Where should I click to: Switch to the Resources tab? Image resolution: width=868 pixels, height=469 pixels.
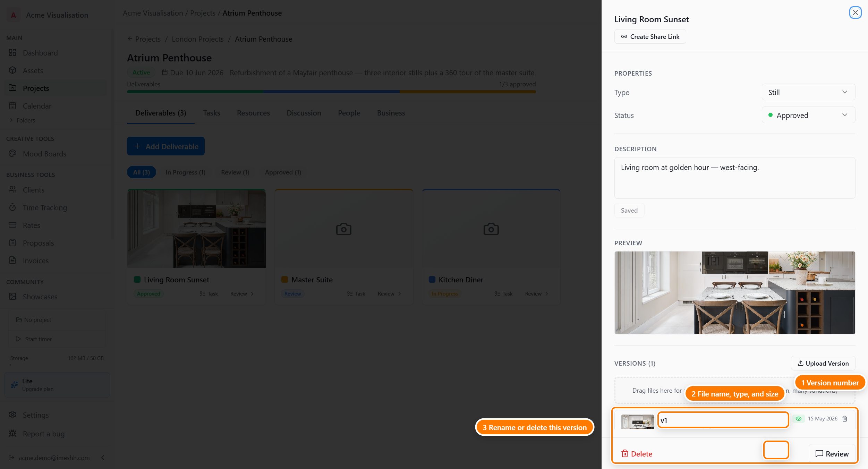253,113
